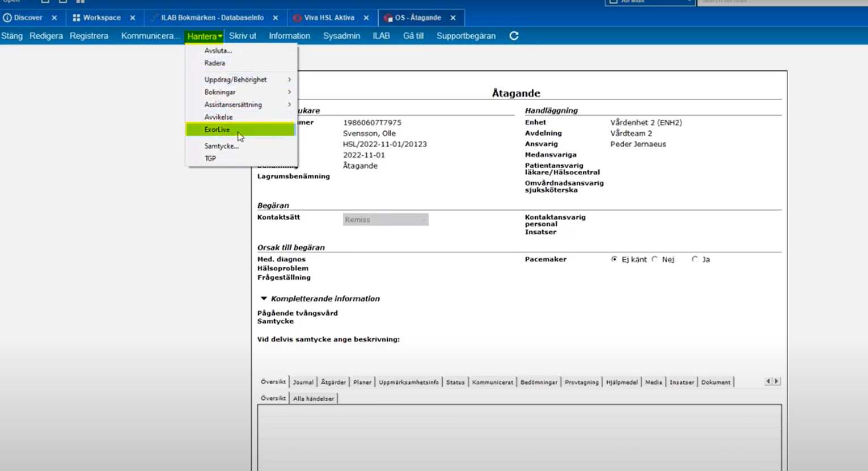Expand the Assistansersättning submenu

coord(240,104)
